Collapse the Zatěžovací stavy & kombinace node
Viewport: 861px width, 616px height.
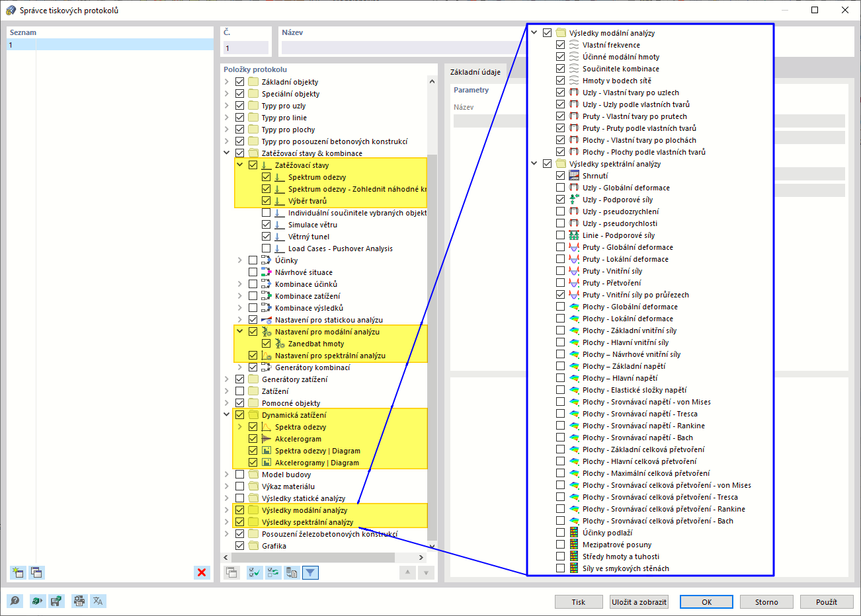(x=227, y=153)
